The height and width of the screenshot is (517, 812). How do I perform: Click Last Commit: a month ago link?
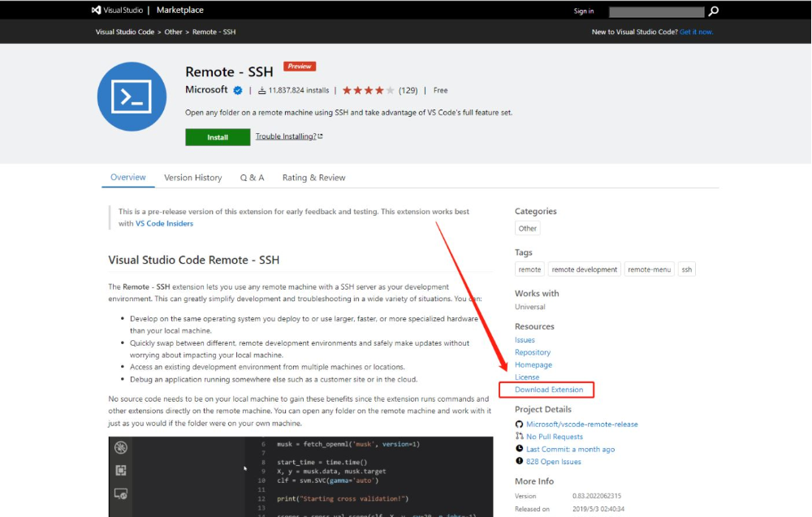pyautogui.click(x=571, y=449)
